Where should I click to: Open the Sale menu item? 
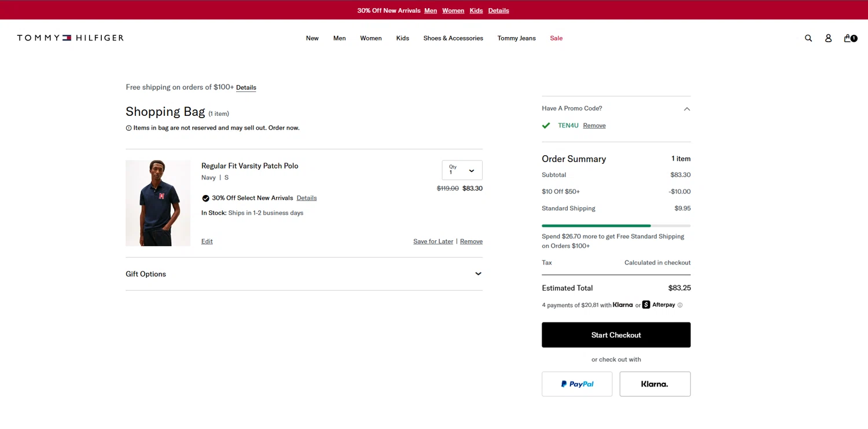[x=556, y=38]
